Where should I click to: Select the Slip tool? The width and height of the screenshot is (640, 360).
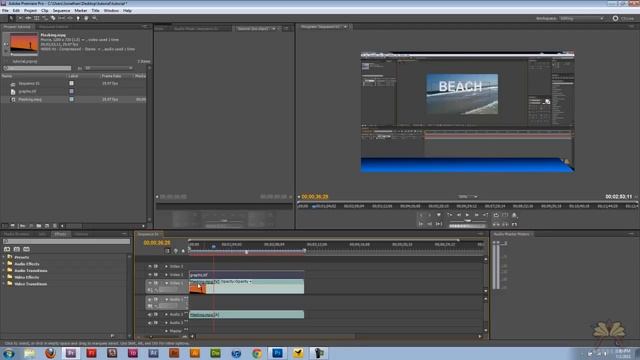point(61,18)
